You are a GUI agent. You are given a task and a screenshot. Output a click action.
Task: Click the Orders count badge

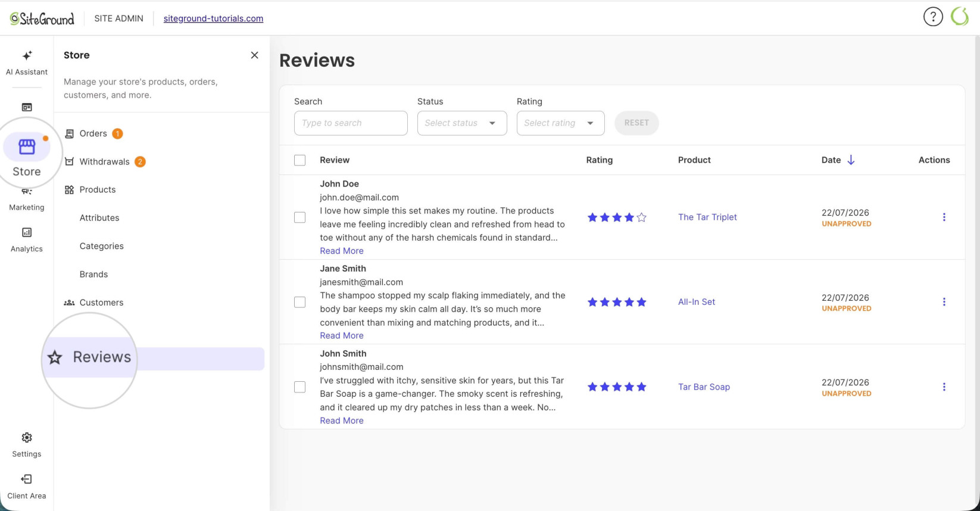(x=117, y=133)
